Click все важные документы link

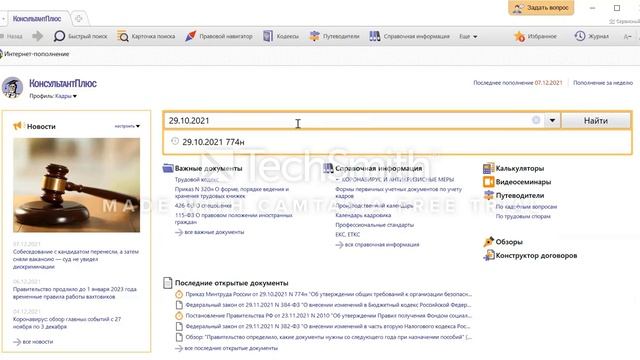pyautogui.click(x=210, y=232)
